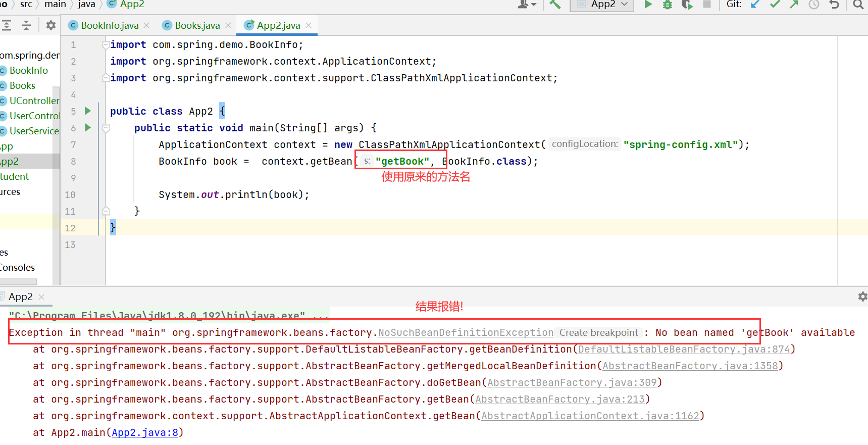Run with coverage icon in toolbar
The width and height of the screenshot is (868, 445).
[x=687, y=5]
